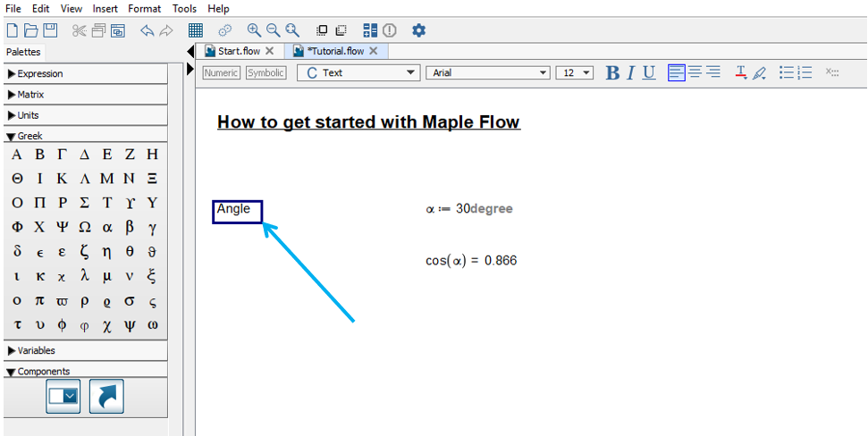Select the Palettes tab
Image resolution: width=868 pixels, height=436 pixels.
click(x=23, y=52)
